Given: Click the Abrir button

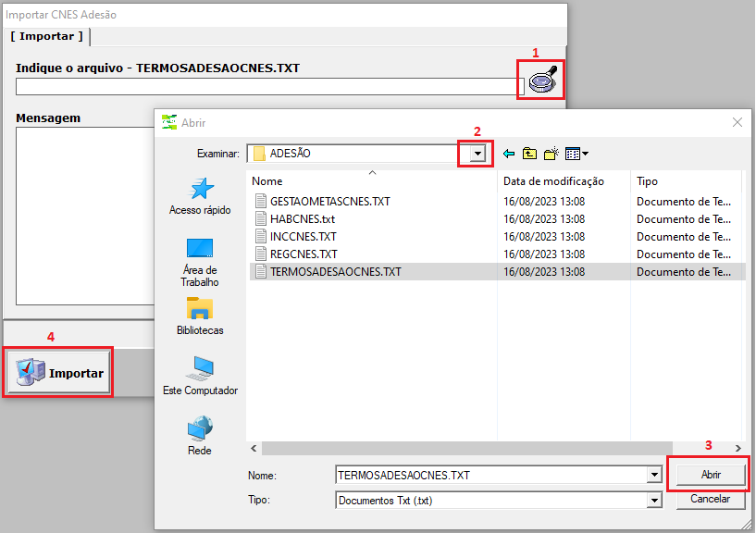Looking at the screenshot, I should 710,474.
